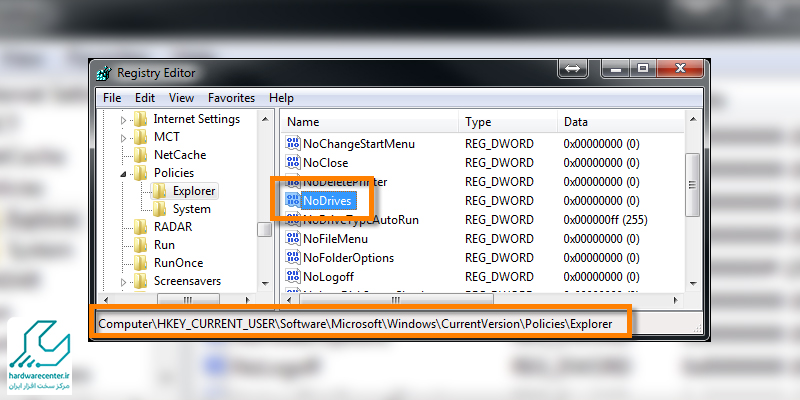Minimize the Registry Editor window
The height and width of the screenshot is (400, 800).
(x=616, y=68)
